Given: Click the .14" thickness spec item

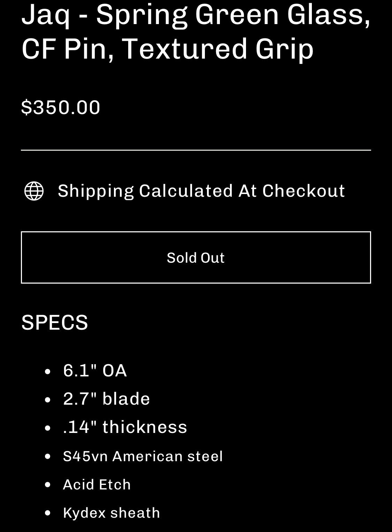Looking at the screenshot, I should 125,427.
